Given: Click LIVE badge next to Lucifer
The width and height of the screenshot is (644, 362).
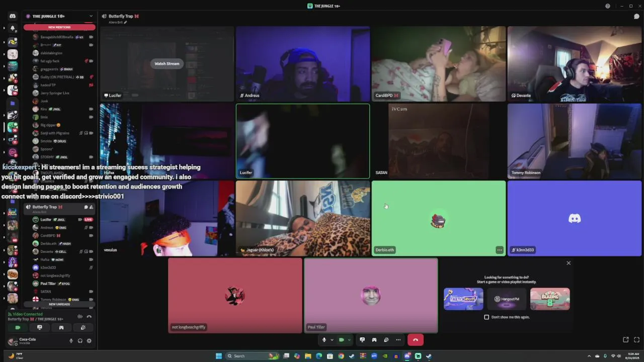Looking at the screenshot, I should 89,220.
